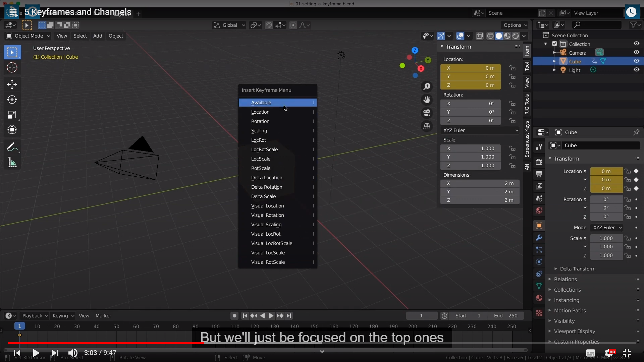Expand the Delta Transform panel
The height and width of the screenshot is (362, 644).
click(x=577, y=269)
